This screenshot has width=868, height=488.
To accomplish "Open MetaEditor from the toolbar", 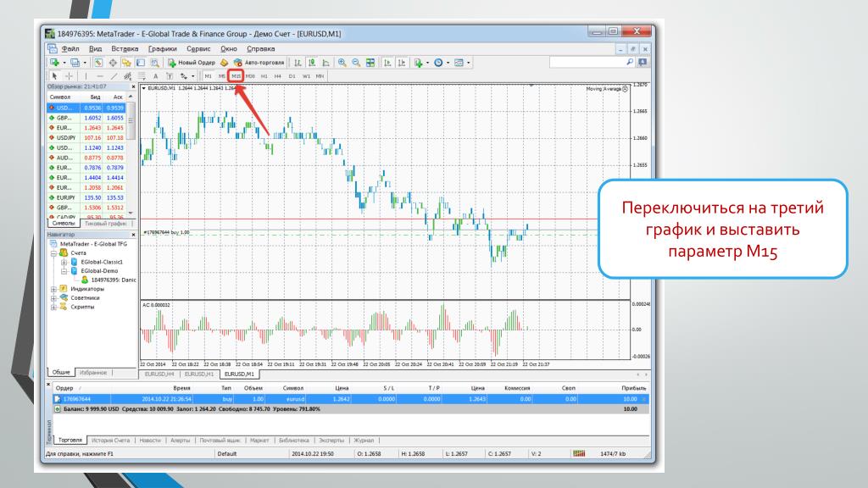I will [x=224, y=63].
